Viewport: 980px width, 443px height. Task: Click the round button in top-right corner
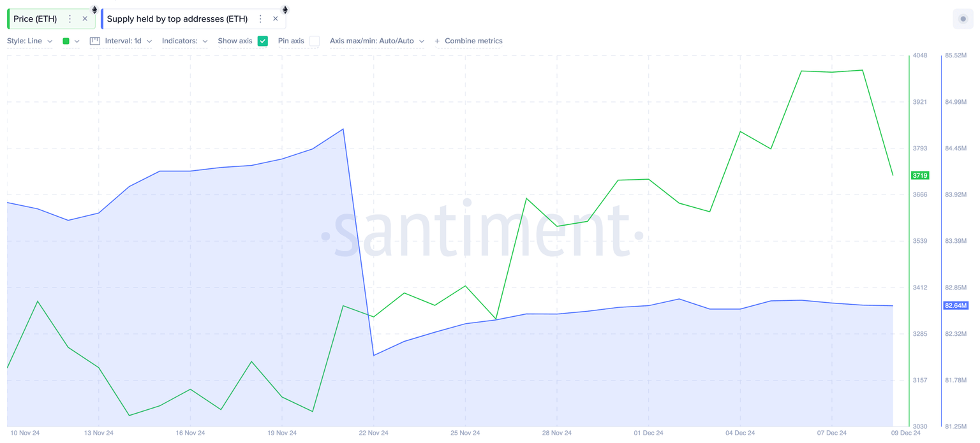pyautogui.click(x=963, y=19)
